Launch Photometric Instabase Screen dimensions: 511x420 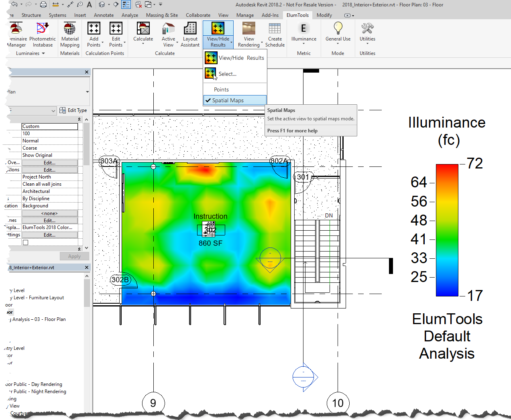pos(43,34)
